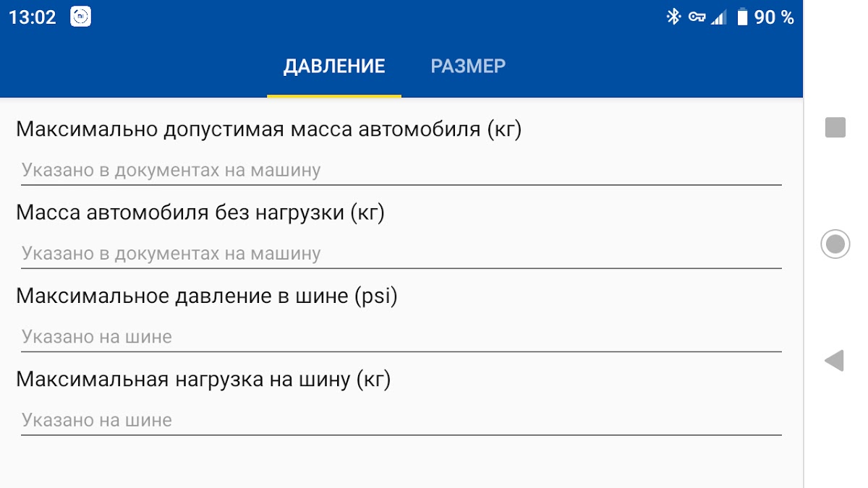Screen dimensions: 868x488
Task: Tap the app notification icon beside clock
Action: 80,17
